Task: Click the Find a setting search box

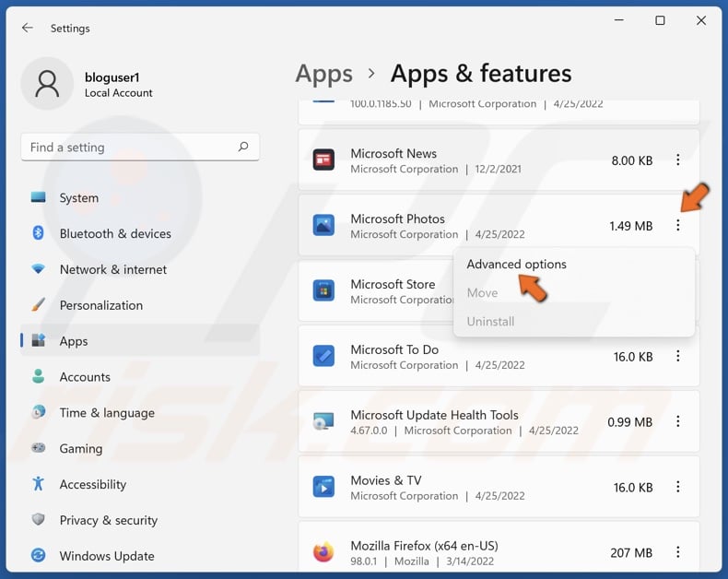Action: click(140, 147)
